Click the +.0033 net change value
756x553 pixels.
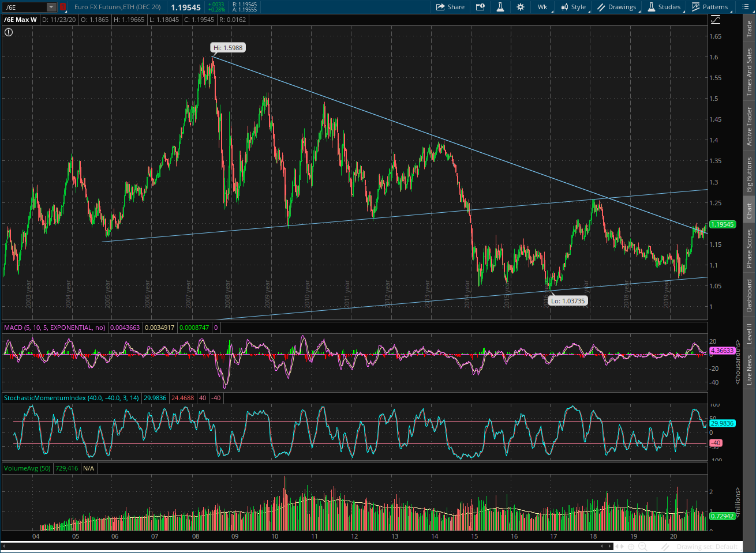point(216,5)
